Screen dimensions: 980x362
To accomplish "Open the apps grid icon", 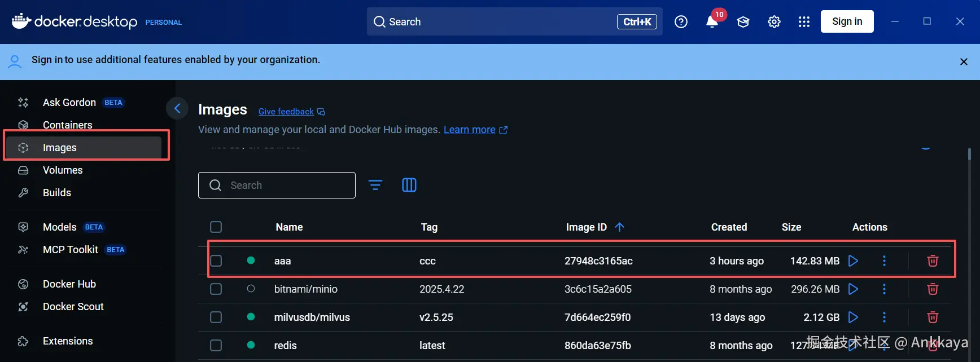I will [x=804, y=22].
